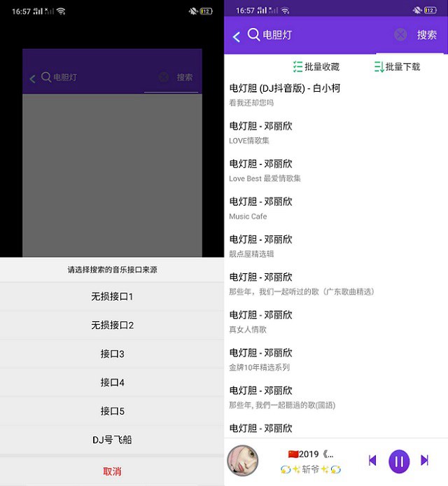Tap dimmed 搜索 button on left screen
The width and height of the screenshot is (448, 486).
(x=185, y=77)
